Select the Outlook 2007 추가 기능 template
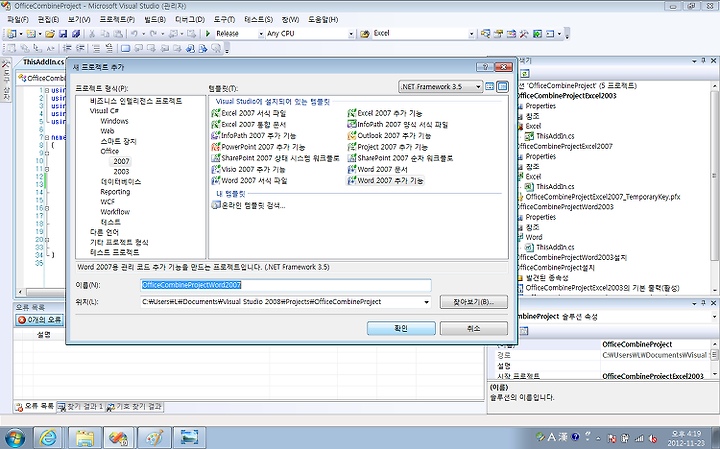This screenshot has height=449, width=720. tap(389, 135)
